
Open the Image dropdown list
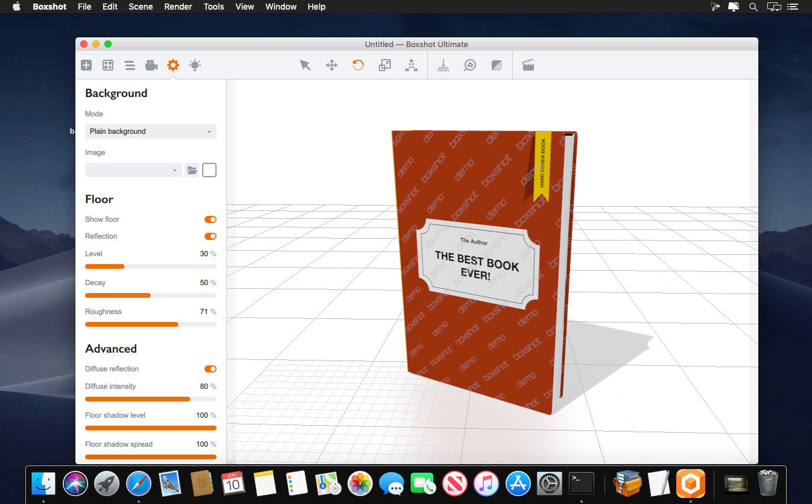pyautogui.click(x=133, y=170)
